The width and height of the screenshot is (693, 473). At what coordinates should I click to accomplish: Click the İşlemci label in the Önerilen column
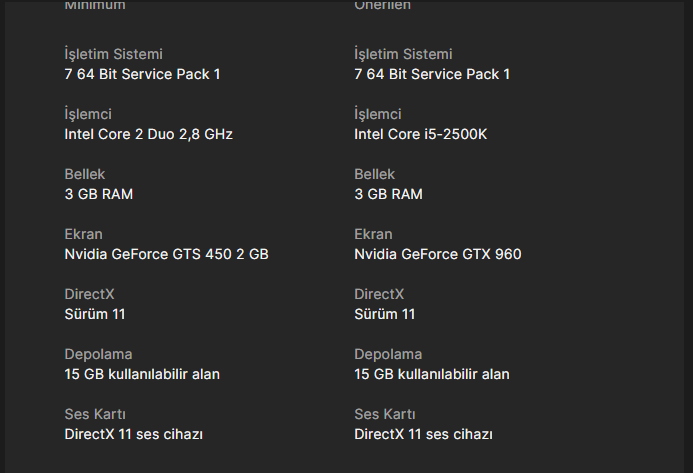378,114
